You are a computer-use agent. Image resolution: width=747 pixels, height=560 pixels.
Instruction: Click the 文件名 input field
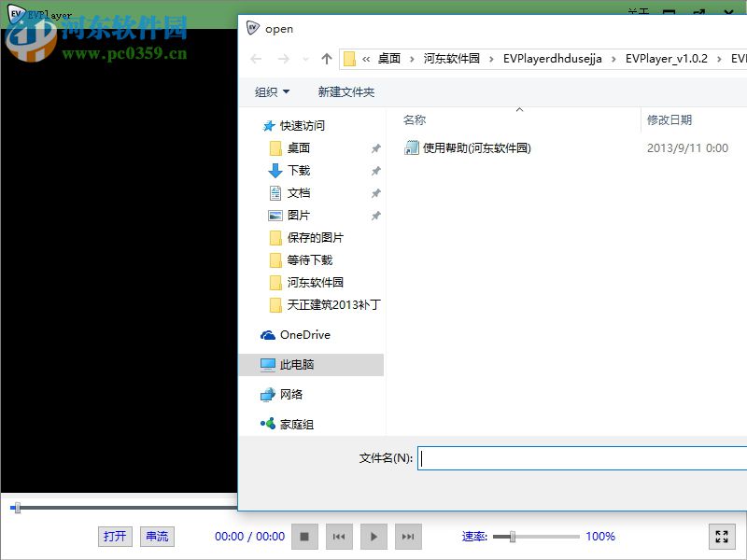coord(579,457)
